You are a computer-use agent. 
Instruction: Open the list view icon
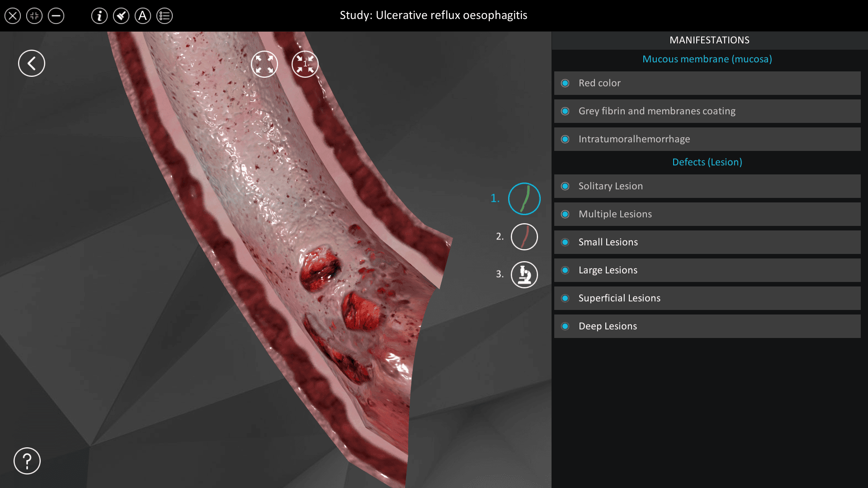click(165, 16)
